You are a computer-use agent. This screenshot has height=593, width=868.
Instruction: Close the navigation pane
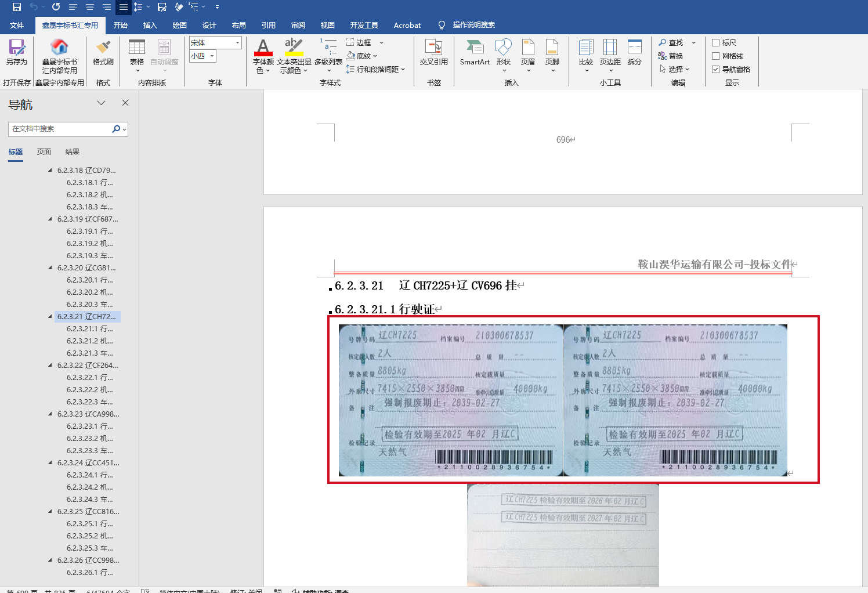[x=125, y=103]
